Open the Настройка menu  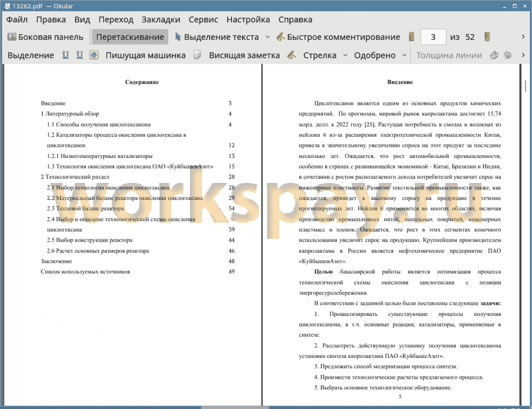click(x=248, y=20)
